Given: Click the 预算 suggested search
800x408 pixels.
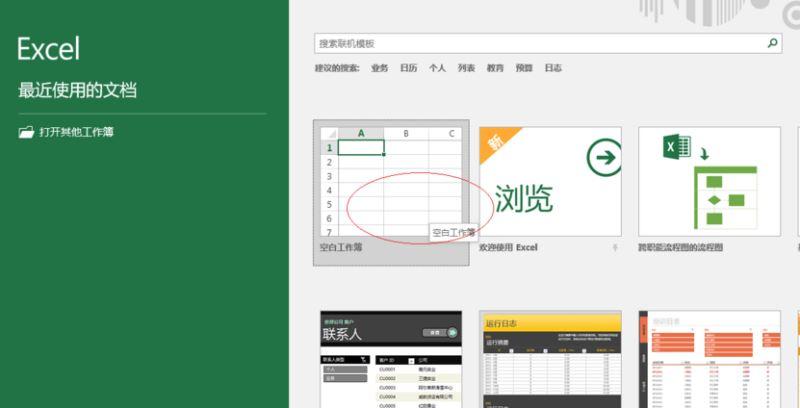Looking at the screenshot, I should [x=524, y=68].
